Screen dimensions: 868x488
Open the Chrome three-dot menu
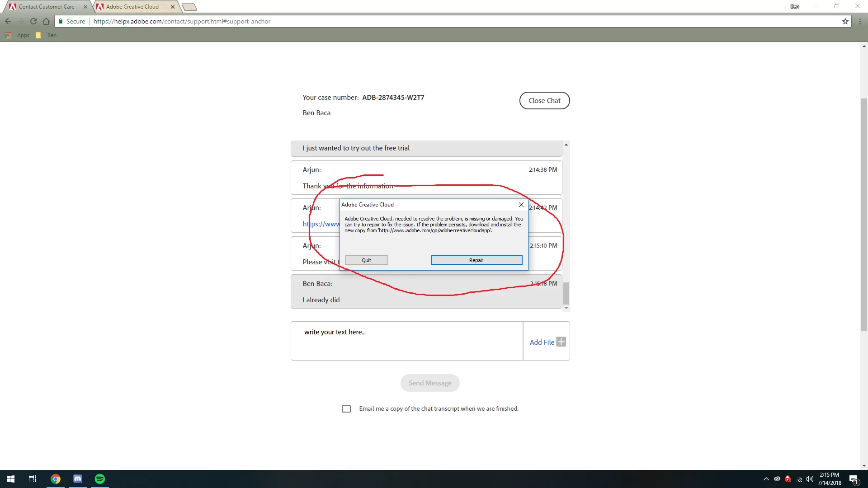pos(860,21)
